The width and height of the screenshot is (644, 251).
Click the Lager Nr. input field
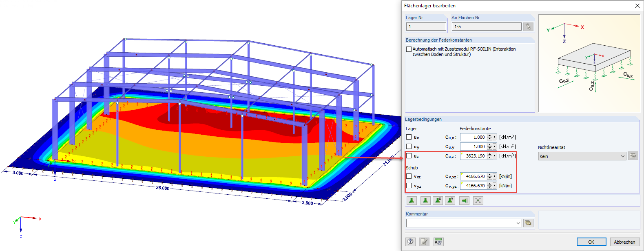(426, 27)
